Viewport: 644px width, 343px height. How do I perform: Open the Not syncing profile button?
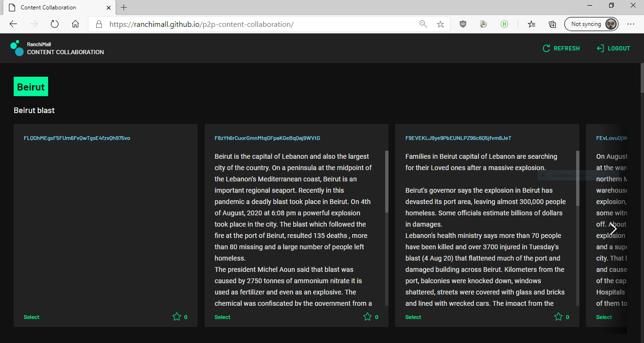point(591,24)
